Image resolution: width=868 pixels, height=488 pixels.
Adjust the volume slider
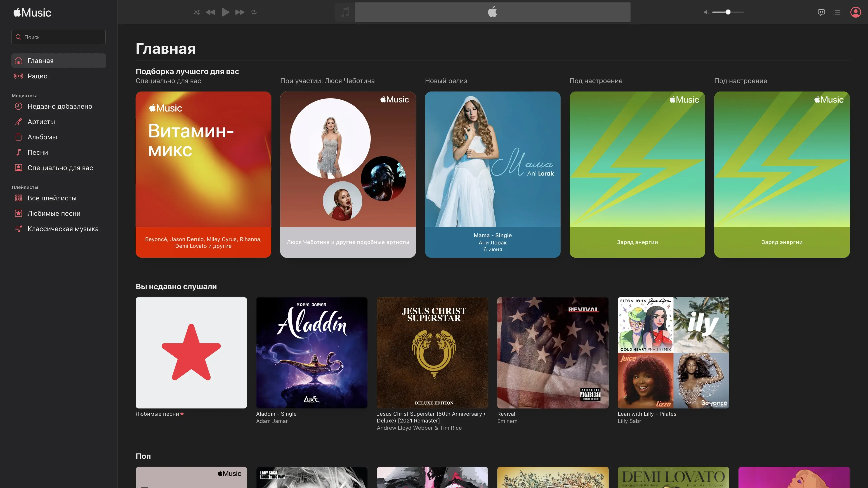[728, 12]
